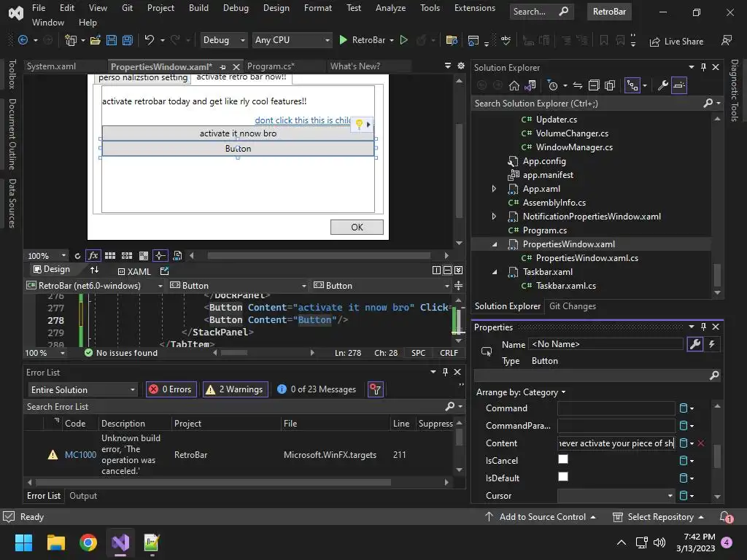747x560 pixels.
Task: Click the Show All Files icon in Solution Explorer
Action: coord(610,86)
